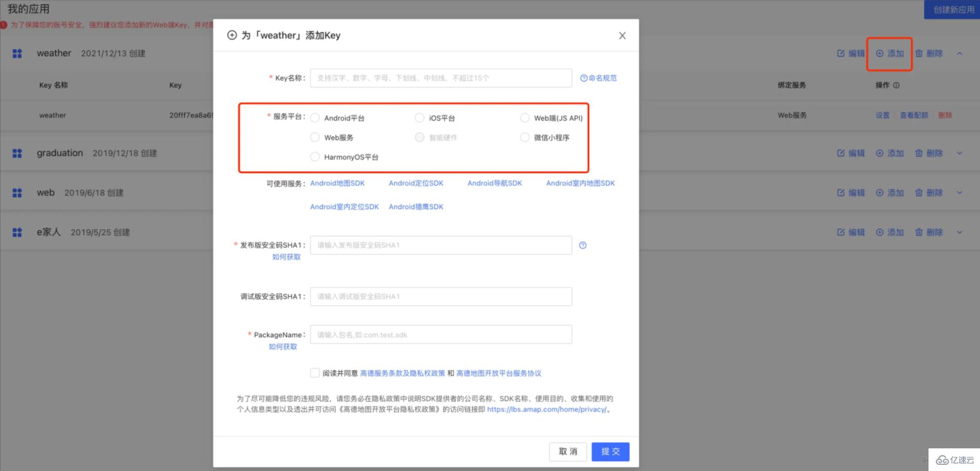
Task: Click the weather app grid icon
Action: coord(17,54)
